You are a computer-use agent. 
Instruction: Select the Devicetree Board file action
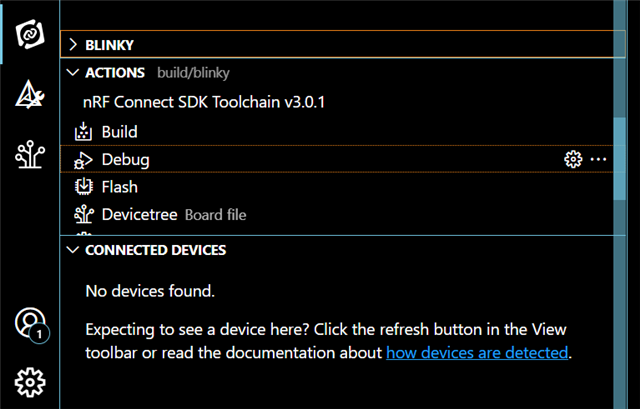(x=337, y=214)
